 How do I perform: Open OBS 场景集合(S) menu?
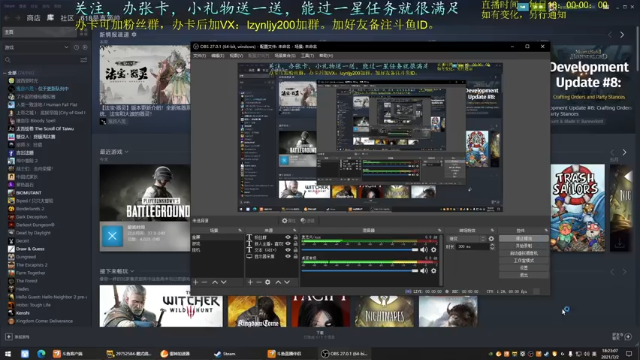click(285, 56)
